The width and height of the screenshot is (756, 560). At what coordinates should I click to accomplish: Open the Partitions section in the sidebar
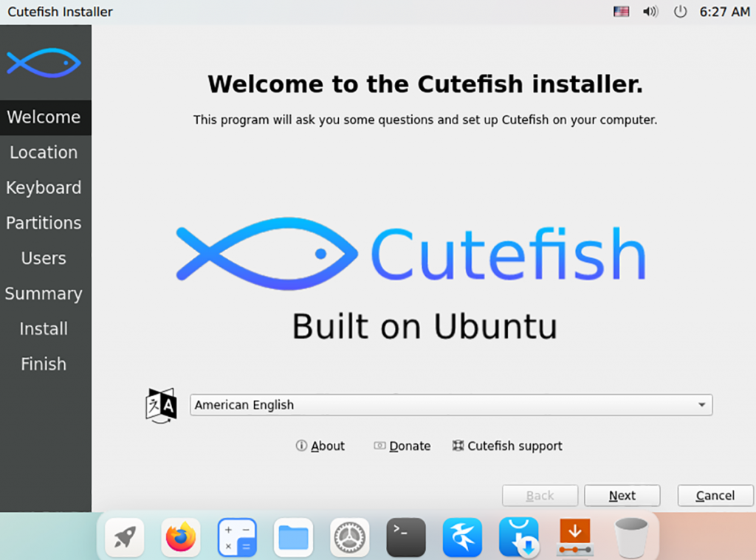pos(44,223)
